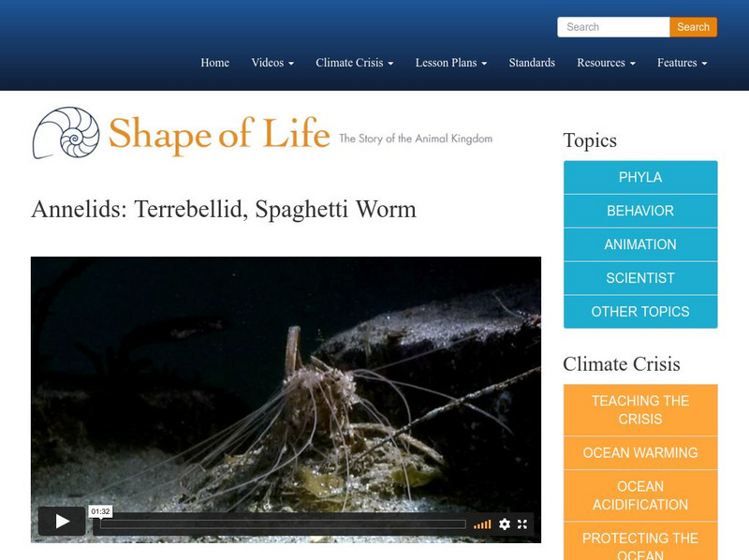Go to the Home menu item
The height and width of the screenshot is (560, 749).
[x=214, y=63]
